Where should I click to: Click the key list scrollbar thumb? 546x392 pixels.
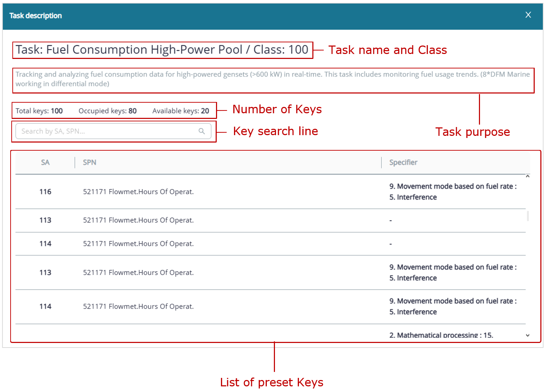(x=528, y=216)
